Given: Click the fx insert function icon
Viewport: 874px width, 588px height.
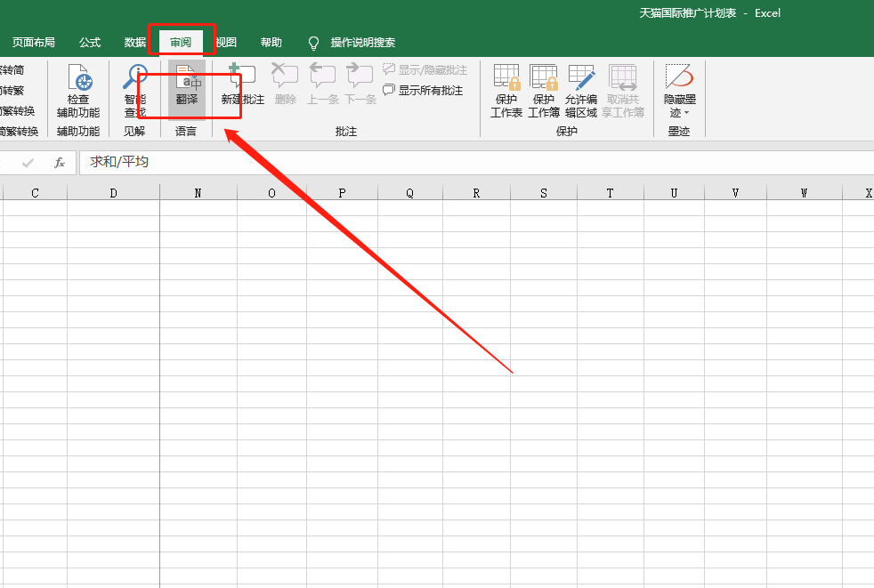Looking at the screenshot, I should [60, 163].
